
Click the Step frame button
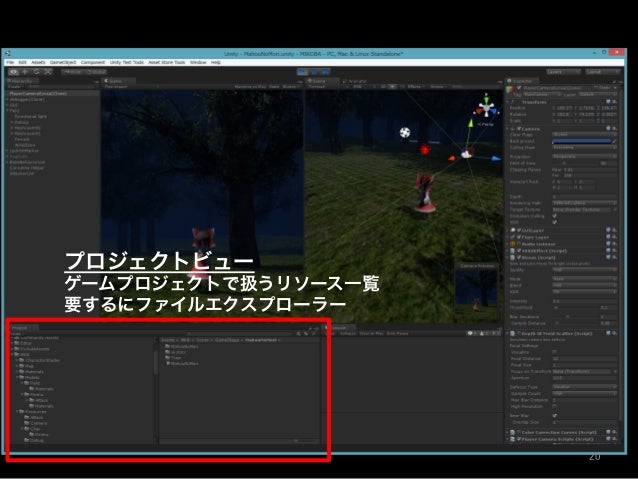325,72
